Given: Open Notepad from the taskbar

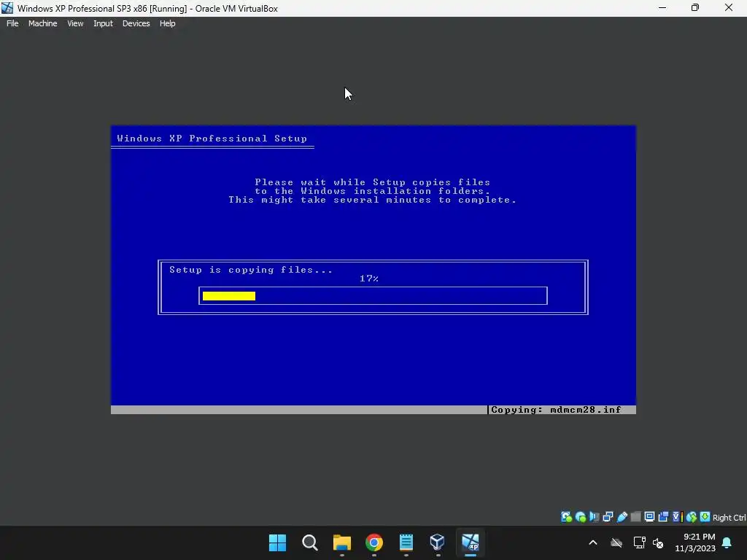Looking at the screenshot, I should coord(406,542).
